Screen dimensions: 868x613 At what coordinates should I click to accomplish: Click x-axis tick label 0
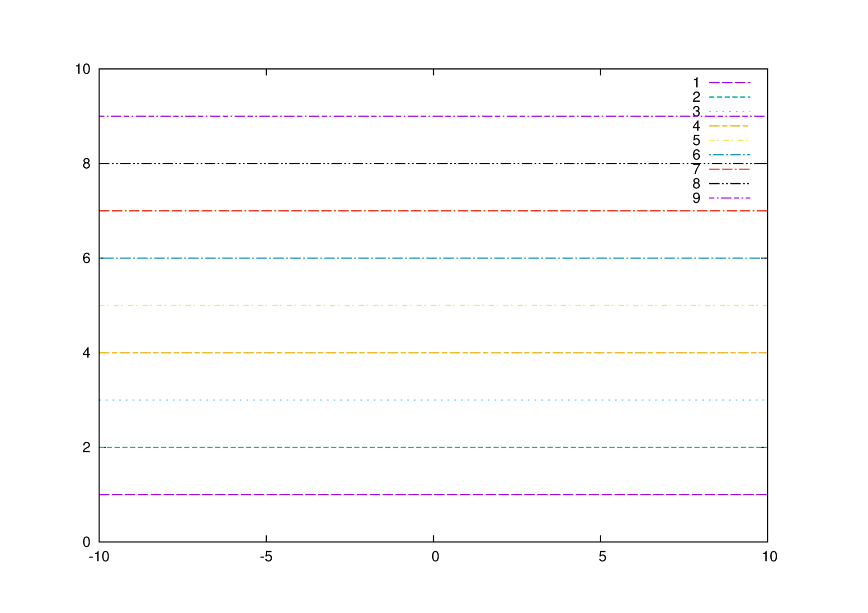click(x=435, y=557)
